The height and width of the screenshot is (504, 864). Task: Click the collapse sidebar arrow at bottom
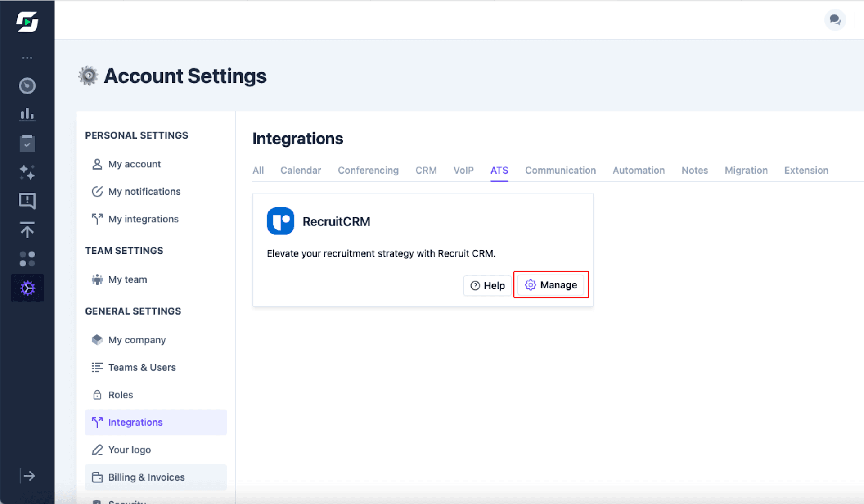[27, 476]
